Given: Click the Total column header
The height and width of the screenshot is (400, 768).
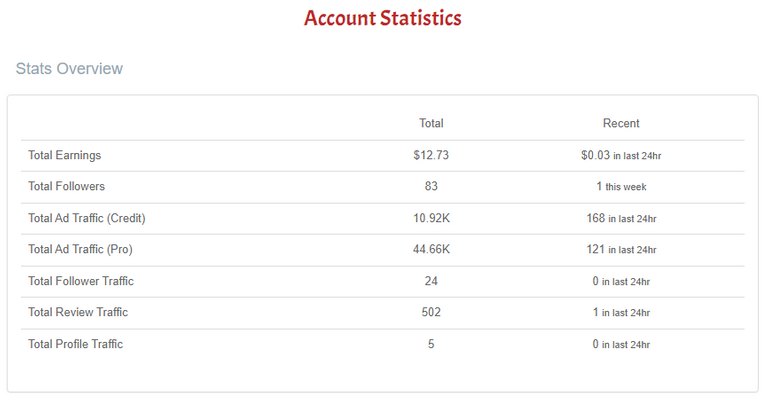Looking at the screenshot, I should pyautogui.click(x=431, y=123).
